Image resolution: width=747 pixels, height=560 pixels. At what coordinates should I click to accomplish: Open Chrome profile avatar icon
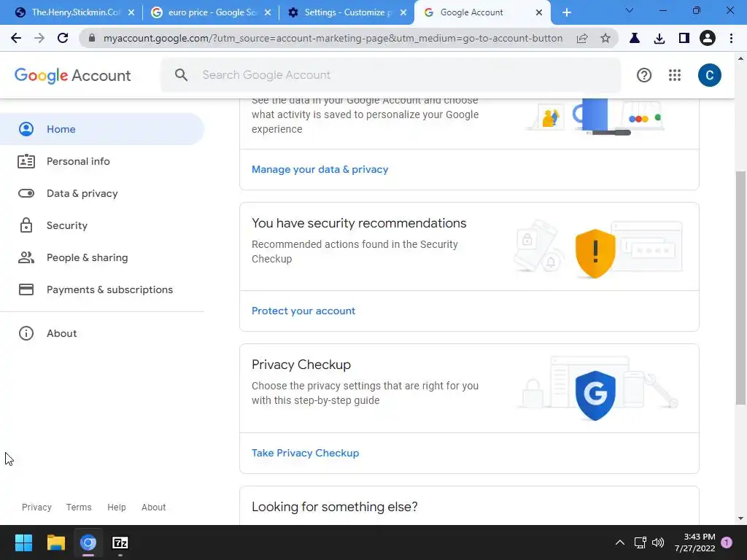708,38
